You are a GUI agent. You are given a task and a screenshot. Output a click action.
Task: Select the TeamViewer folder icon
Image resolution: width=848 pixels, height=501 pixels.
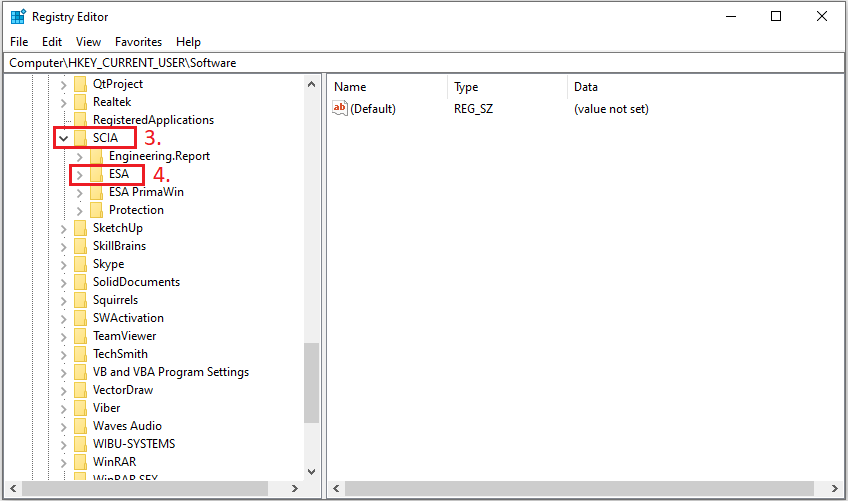pyautogui.click(x=80, y=335)
